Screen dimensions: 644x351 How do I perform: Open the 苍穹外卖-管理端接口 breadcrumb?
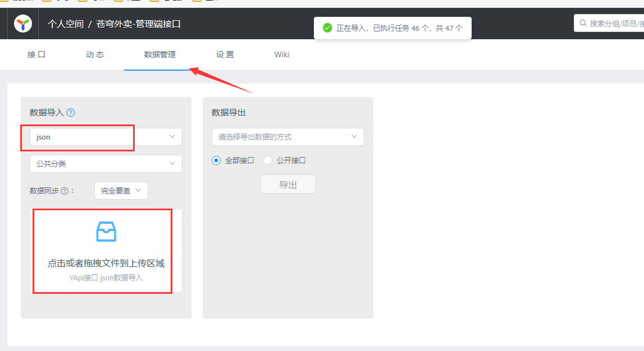pyautogui.click(x=139, y=24)
